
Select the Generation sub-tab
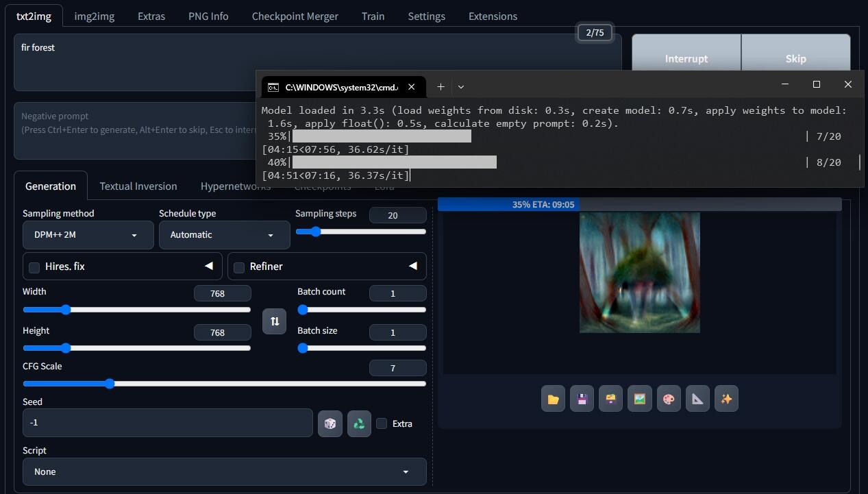[x=51, y=186]
